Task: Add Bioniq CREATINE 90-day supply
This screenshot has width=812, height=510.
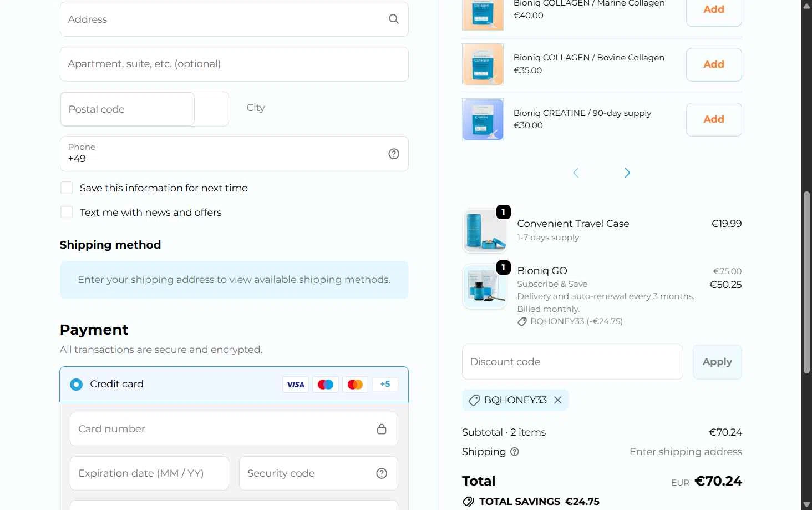Action: (714, 119)
